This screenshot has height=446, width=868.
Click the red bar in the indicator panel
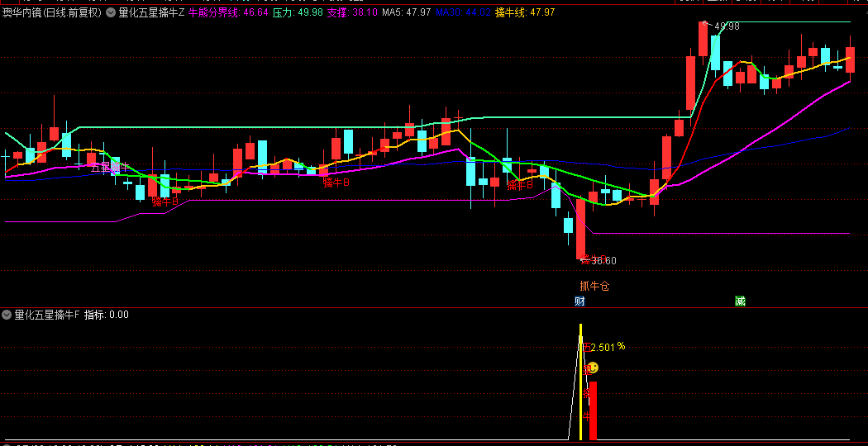(593, 410)
